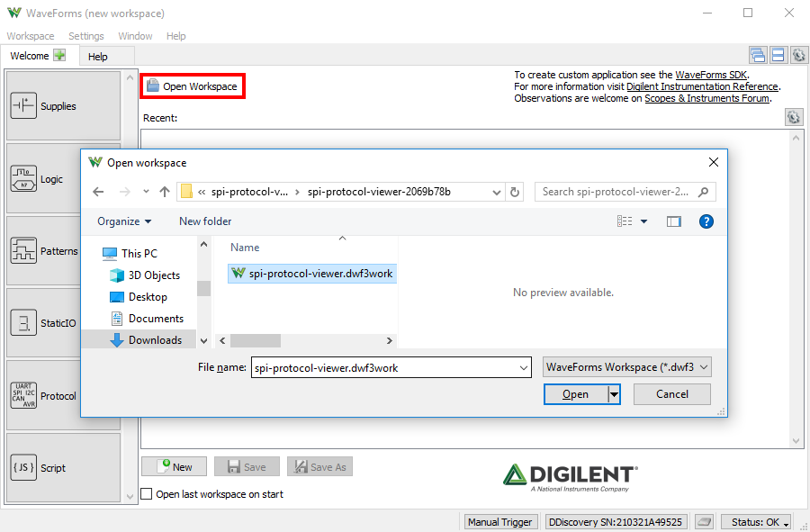Open the Status: OK dropdown

pyautogui.click(x=757, y=522)
